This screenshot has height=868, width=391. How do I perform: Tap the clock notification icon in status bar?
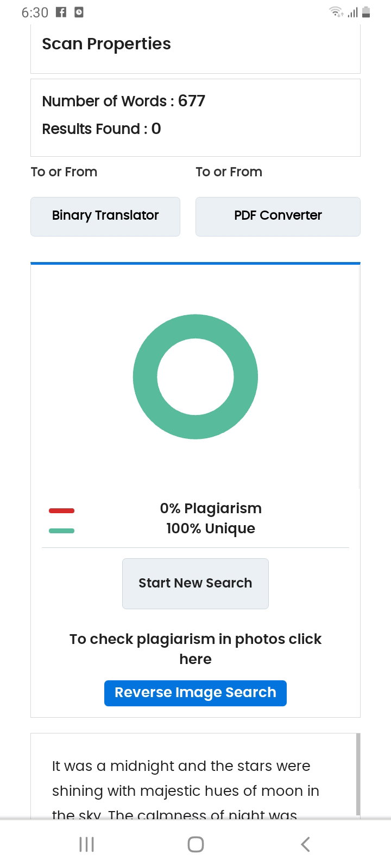(79, 12)
